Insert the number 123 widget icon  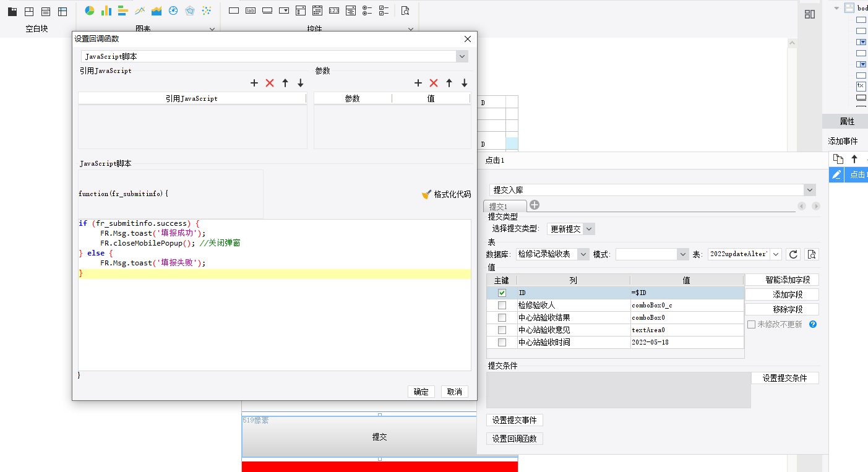click(334, 11)
